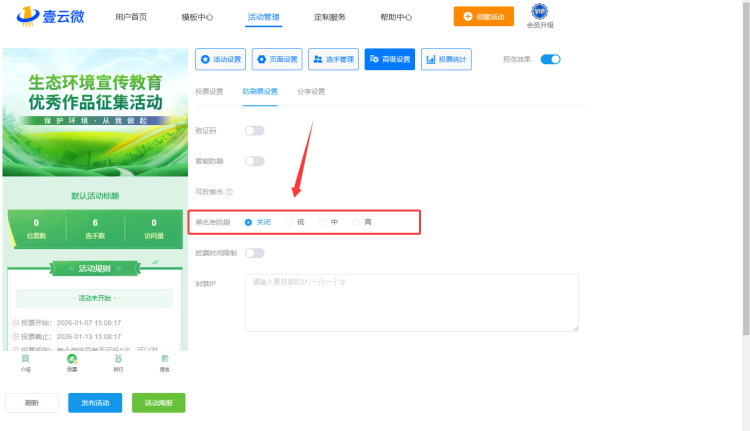Viewport: 750px width, 431px height.
Task: Select the 中 blacklist level radio
Action: coord(323,221)
